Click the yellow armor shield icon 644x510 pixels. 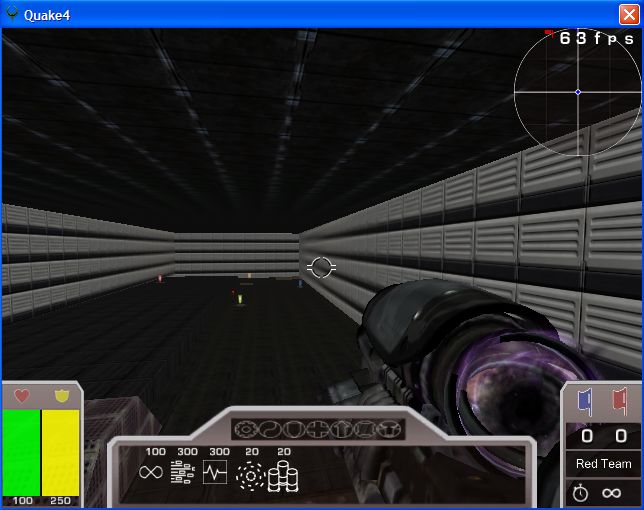pyautogui.click(x=62, y=396)
